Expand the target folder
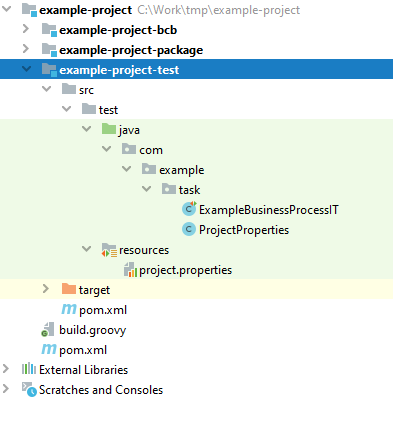This screenshot has height=447, width=393. [x=46, y=289]
